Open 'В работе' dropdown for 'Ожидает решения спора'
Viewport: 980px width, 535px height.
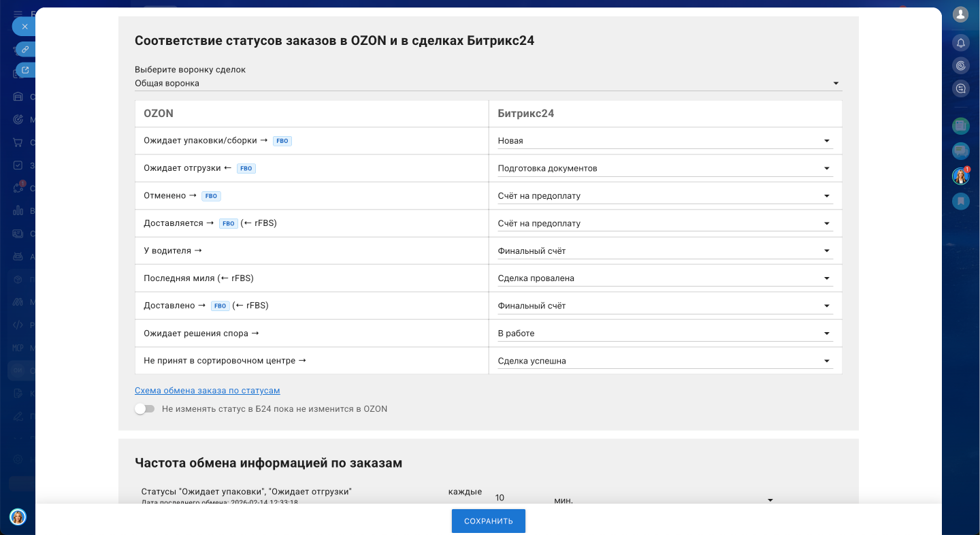pyautogui.click(x=664, y=334)
